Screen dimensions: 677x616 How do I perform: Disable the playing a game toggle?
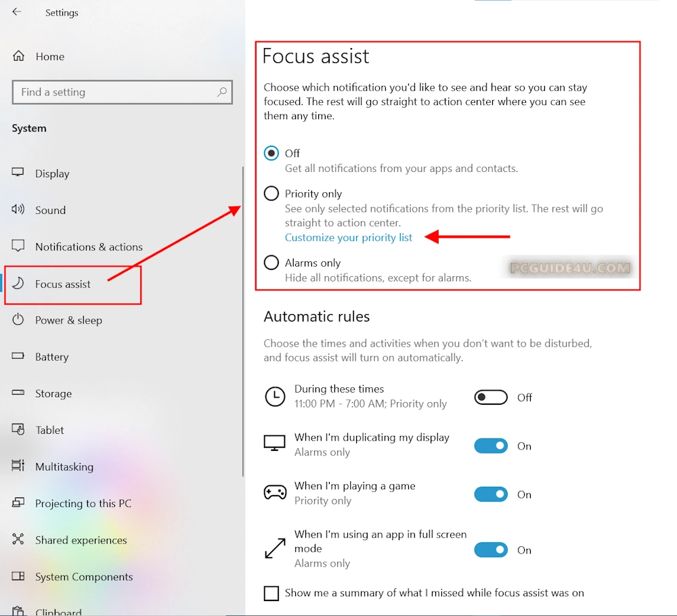[491, 495]
